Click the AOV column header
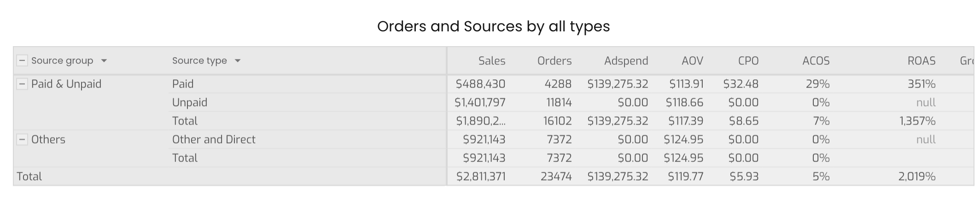The height and width of the screenshot is (203, 980). tap(692, 61)
